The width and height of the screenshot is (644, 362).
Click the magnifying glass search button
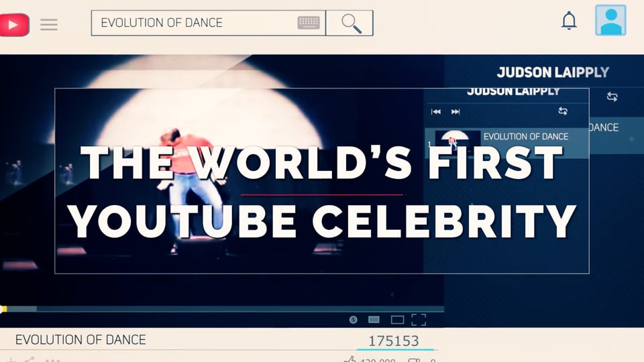(x=350, y=23)
